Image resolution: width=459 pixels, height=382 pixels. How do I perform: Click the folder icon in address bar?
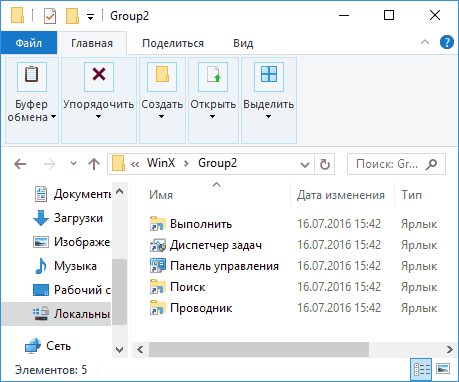click(x=118, y=163)
